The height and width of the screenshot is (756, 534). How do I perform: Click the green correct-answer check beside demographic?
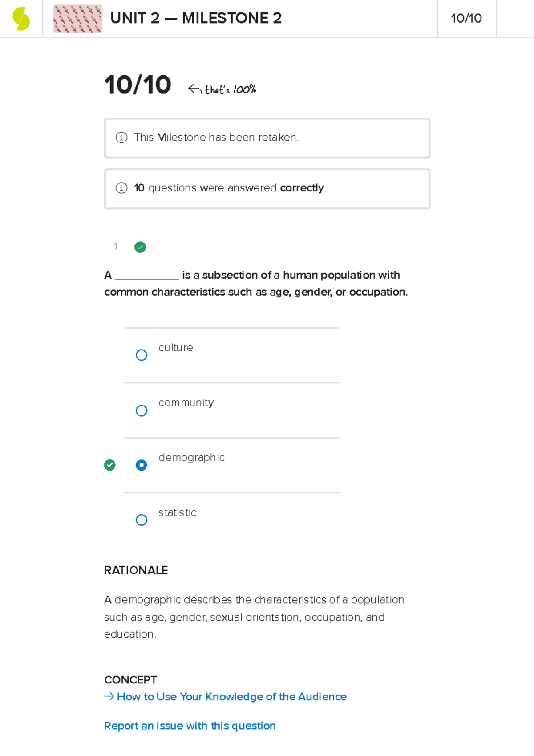109,465
